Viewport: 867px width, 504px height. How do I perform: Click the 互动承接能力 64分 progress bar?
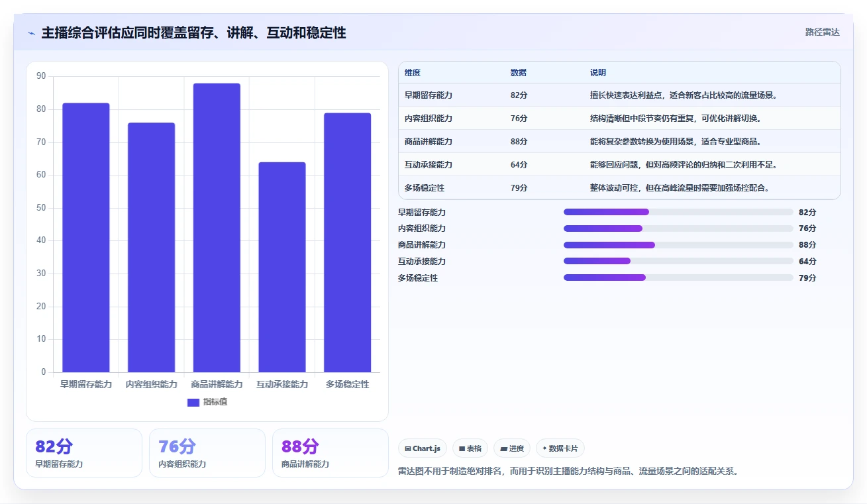pos(678,261)
